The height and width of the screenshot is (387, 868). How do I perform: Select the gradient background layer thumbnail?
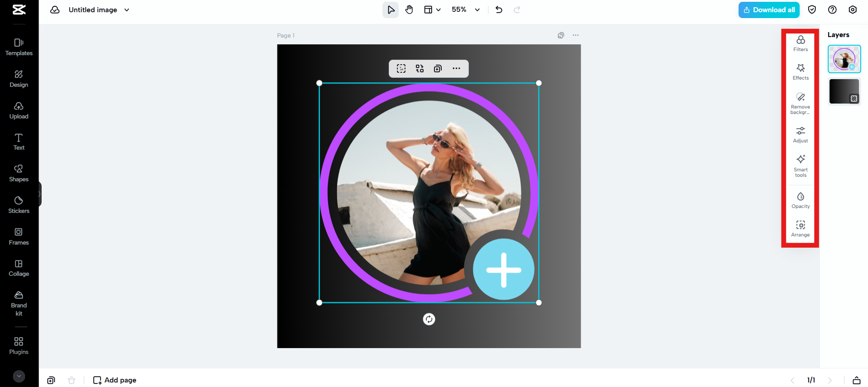[x=844, y=91]
